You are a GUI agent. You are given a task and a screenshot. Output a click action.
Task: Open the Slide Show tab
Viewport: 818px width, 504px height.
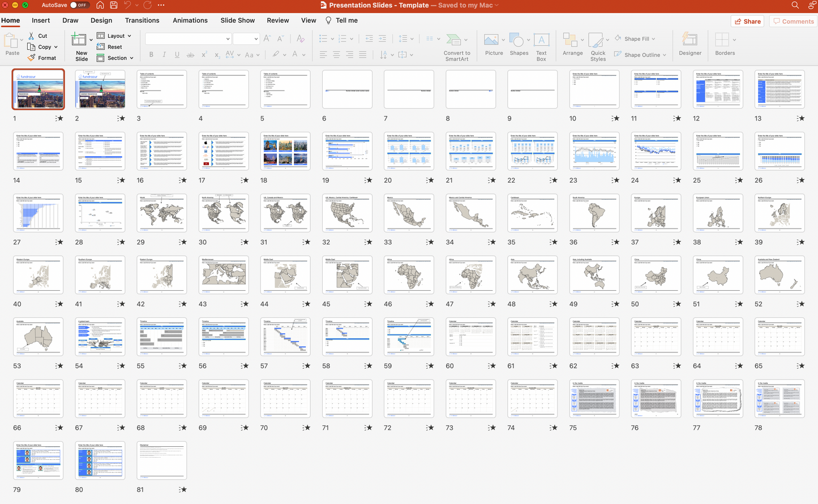(x=237, y=20)
